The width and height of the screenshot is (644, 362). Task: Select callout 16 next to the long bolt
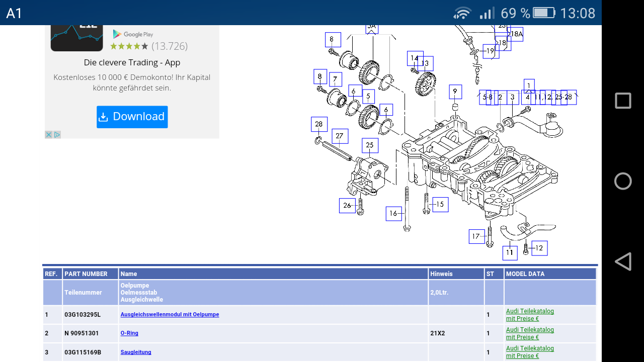(393, 214)
